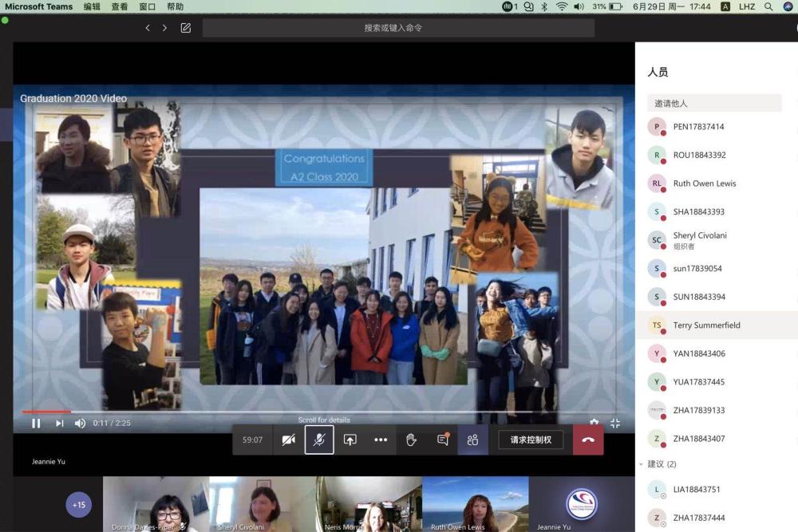Skip to next video
The height and width of the screenshot is (532, 798).
coord(59,424)
